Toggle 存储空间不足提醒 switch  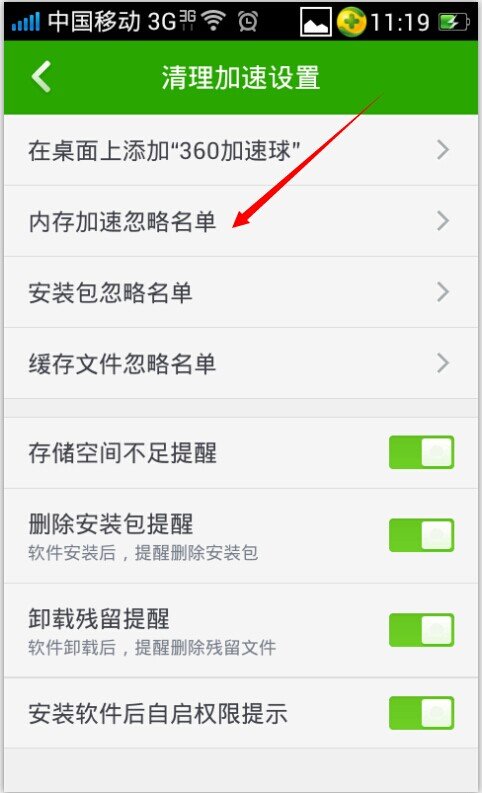click(421, 452)
